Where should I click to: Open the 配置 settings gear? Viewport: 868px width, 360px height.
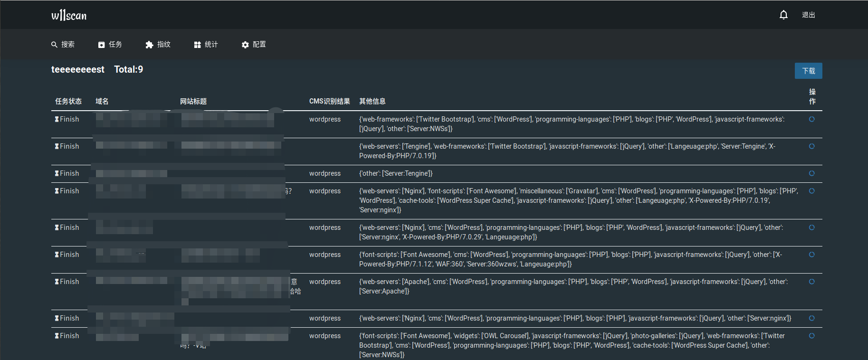[245, 45]
